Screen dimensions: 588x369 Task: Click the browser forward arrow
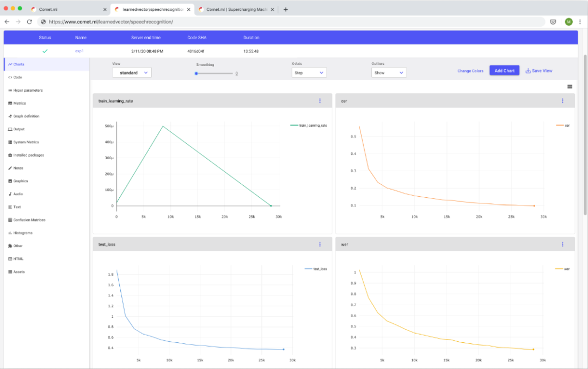(18, 22)
